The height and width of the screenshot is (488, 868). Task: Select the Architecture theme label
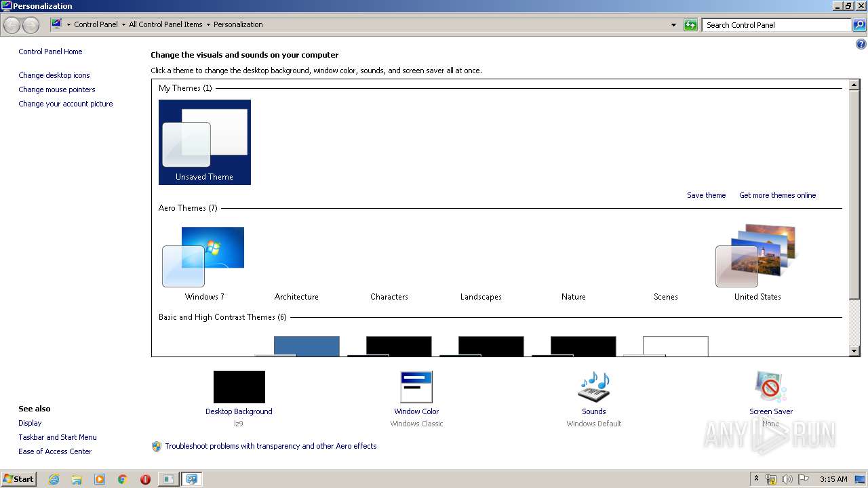(296, 297)
